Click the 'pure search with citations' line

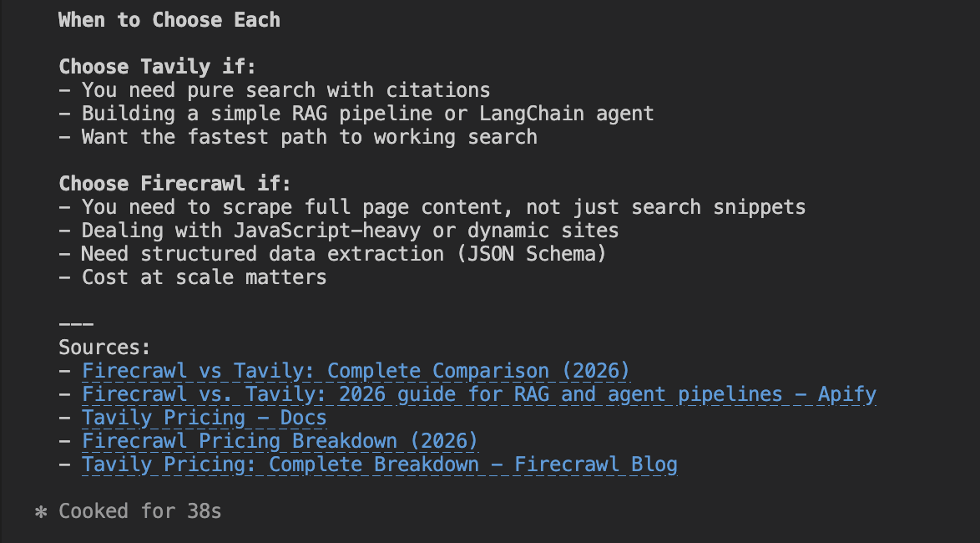[x=285, y=90]
